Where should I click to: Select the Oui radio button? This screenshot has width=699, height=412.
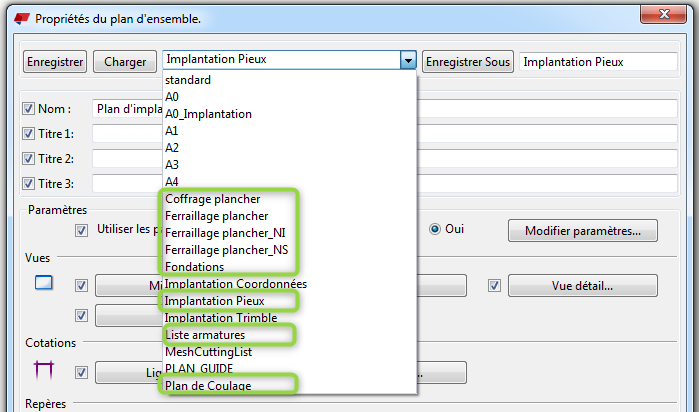pos(435,229)
